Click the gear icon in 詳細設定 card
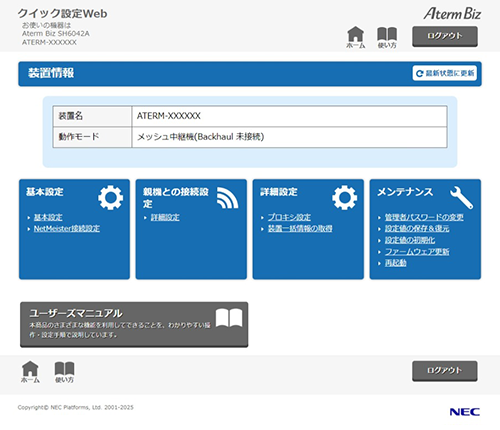 coord(344,197)
